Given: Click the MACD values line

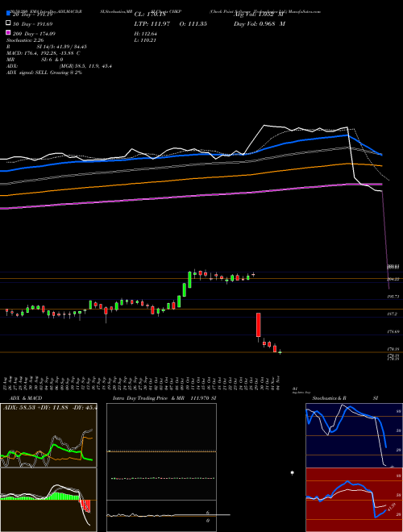Looking at the screenshot, I should pyautogui.click(x=43, y=53).
